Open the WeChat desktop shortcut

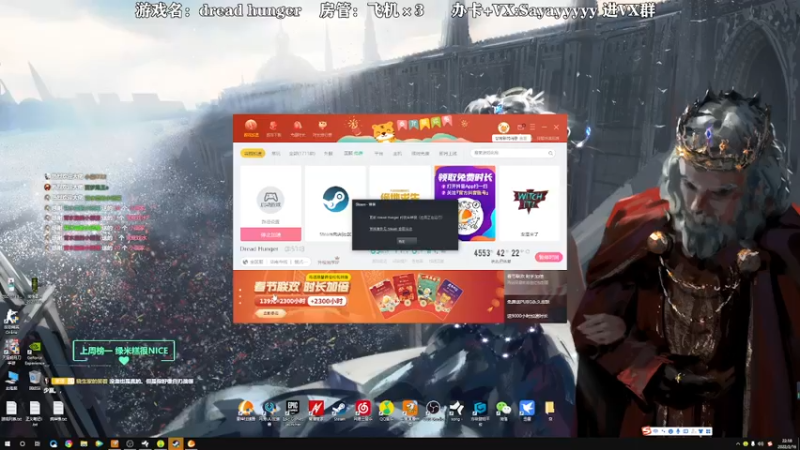click(503, 411)
